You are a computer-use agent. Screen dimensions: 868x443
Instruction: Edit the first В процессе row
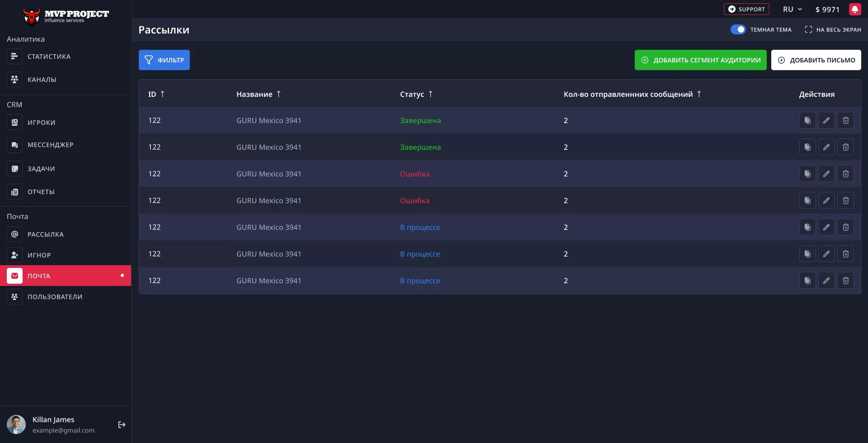pyautogui.click(x=826, y=227)
